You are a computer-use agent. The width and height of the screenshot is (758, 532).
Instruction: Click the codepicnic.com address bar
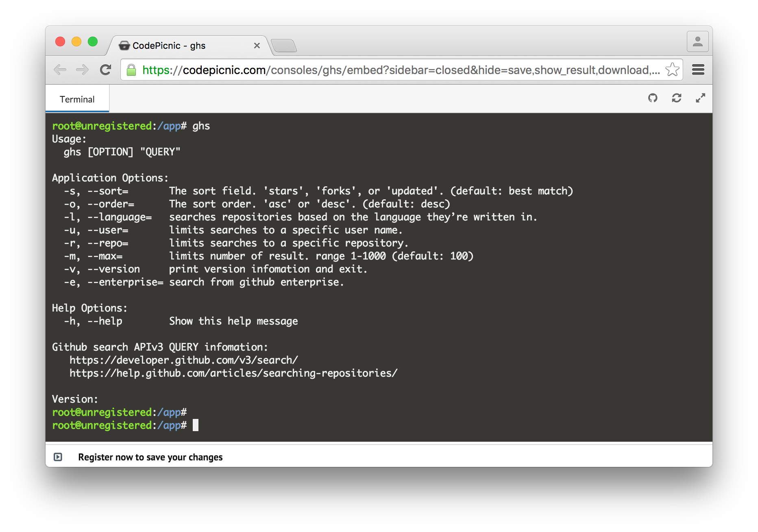[x=401, y=70]
